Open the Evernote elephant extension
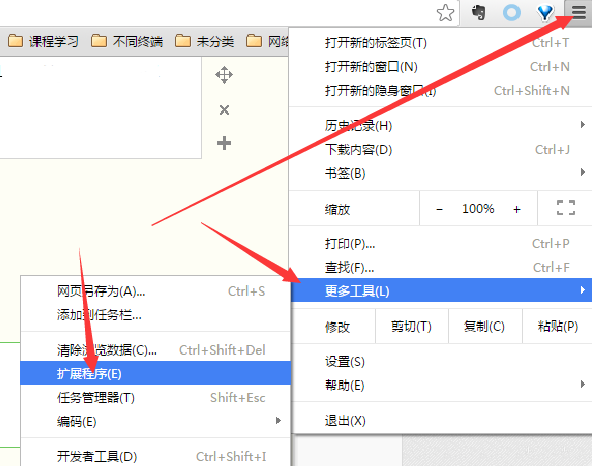 pyautogui.click(x=478, y=12)
